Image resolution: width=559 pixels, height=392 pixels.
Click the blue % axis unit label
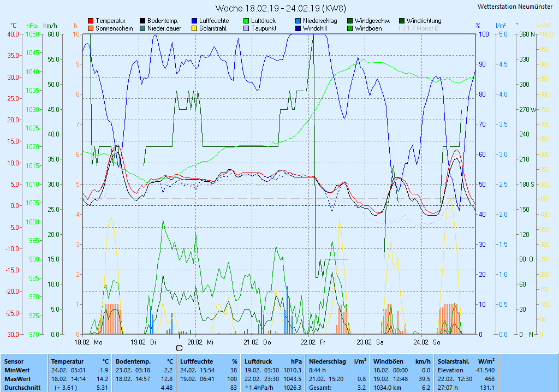click(x=478, y=26)
